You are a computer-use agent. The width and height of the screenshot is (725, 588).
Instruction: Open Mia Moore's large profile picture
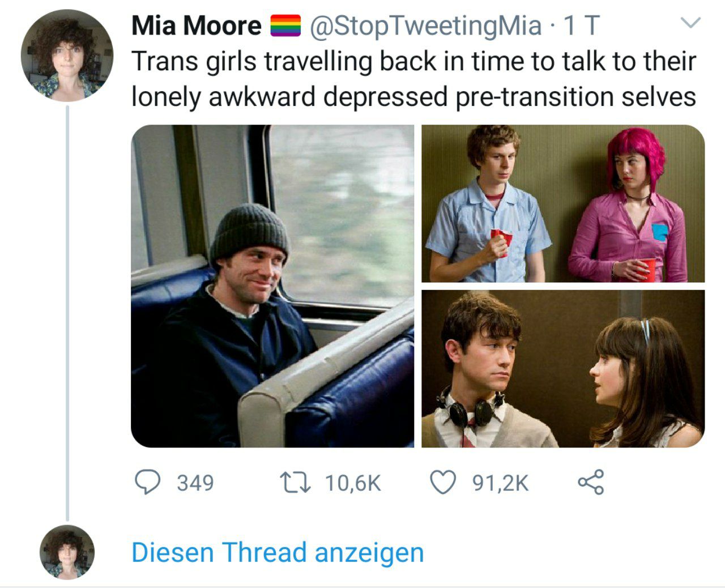point(67,56)
